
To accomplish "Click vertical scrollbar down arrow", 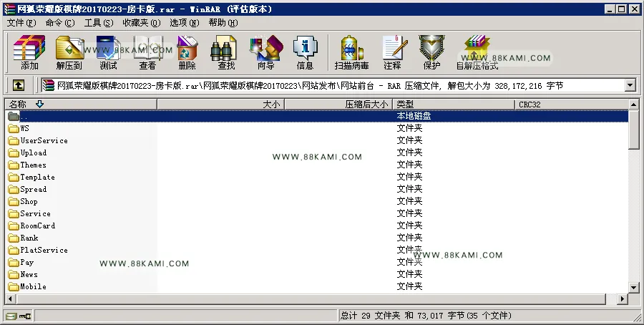I will click(634, 288).
